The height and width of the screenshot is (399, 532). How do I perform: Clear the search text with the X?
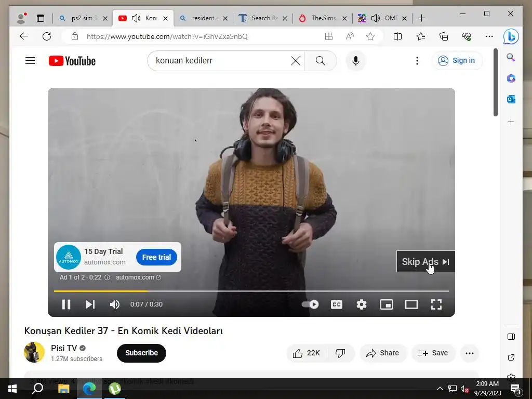pyautogui.click(x=296, y=61)
